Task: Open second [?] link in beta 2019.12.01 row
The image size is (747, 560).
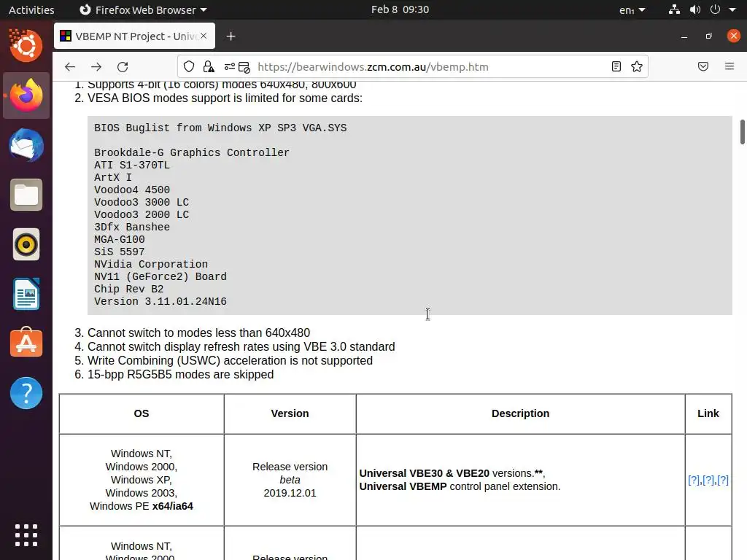Action: pyautogui.click(x=708, y=480)
